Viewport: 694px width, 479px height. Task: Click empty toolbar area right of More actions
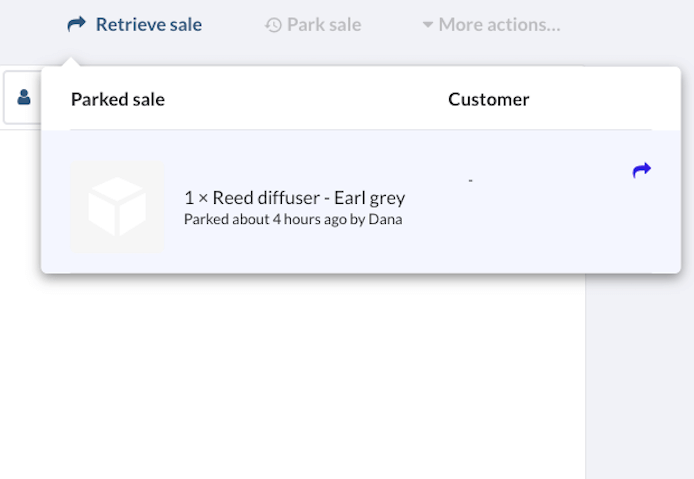pos(630,24)
